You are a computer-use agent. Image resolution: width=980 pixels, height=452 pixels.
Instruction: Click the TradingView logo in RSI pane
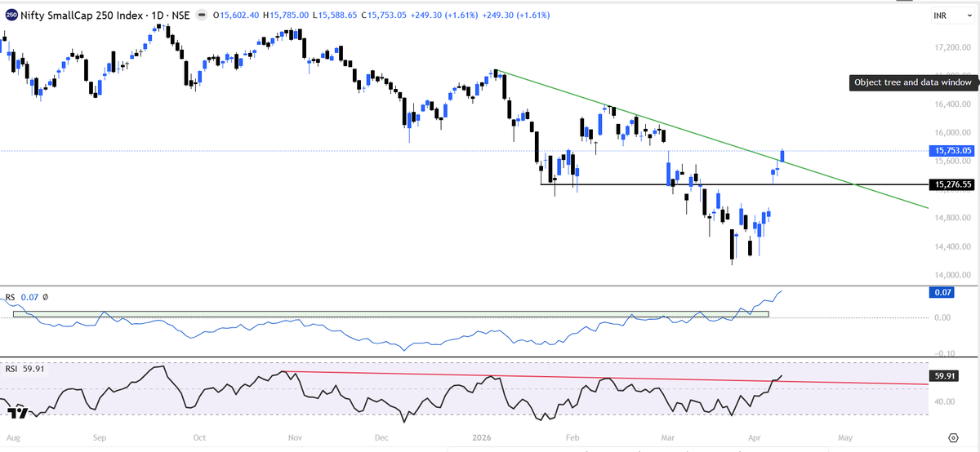coord(16,414)
